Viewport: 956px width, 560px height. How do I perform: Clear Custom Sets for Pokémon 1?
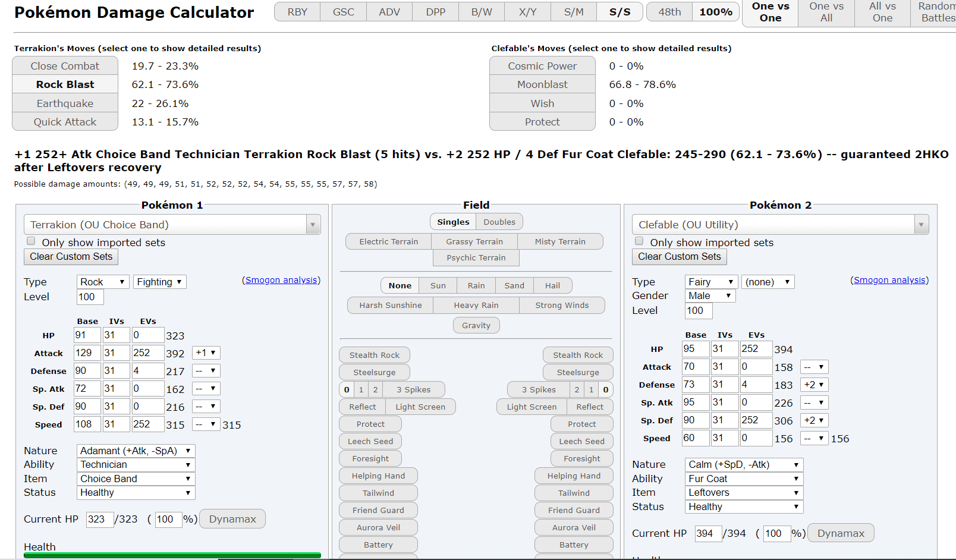point(71,257)
